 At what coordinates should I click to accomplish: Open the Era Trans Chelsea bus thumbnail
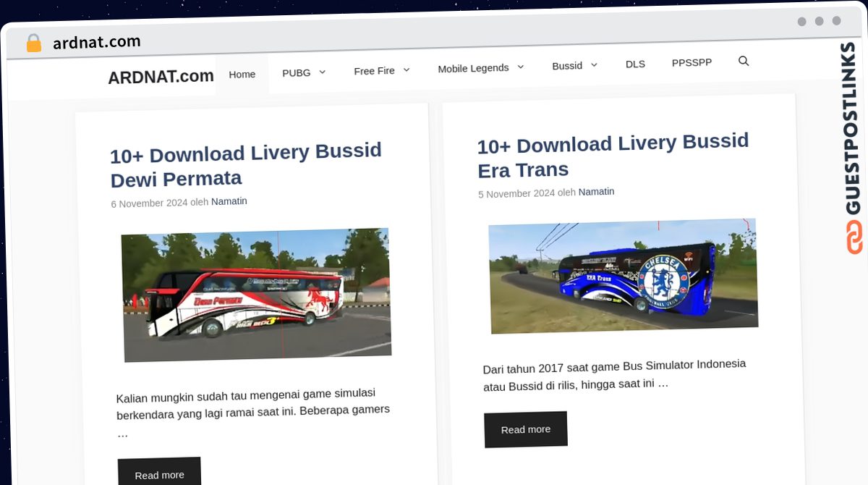623,276
